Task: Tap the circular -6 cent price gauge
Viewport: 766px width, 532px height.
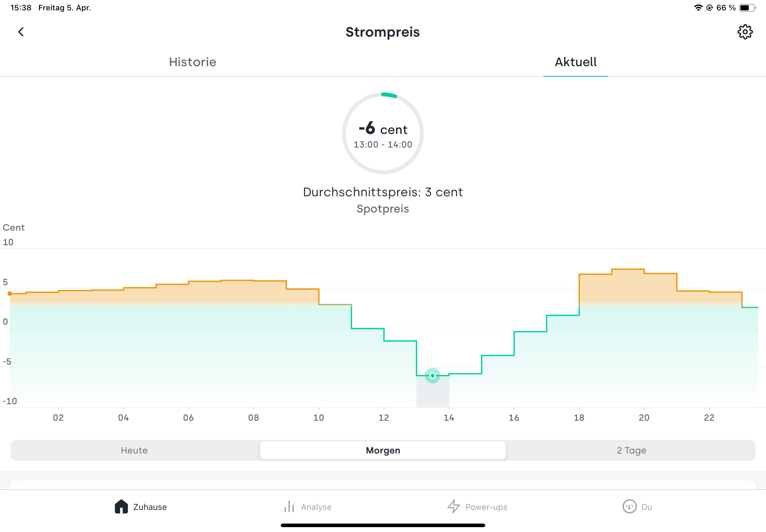Action: 383,133
